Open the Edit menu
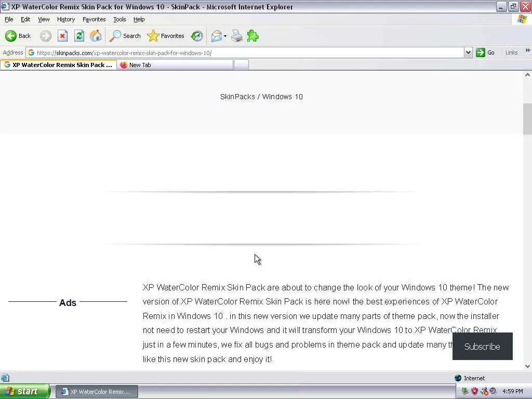The width and height of the screenshot is (532, 399). 25,19
